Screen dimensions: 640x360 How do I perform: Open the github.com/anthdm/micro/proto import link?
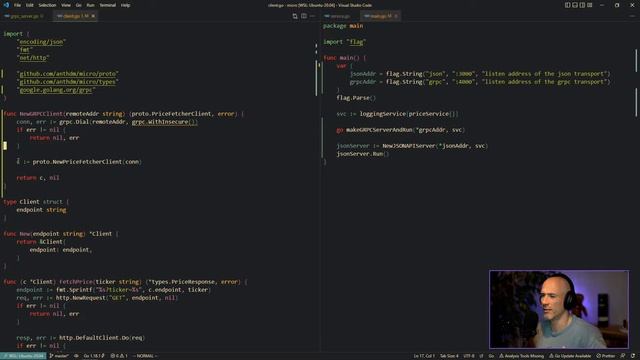(x=68, y=74)
